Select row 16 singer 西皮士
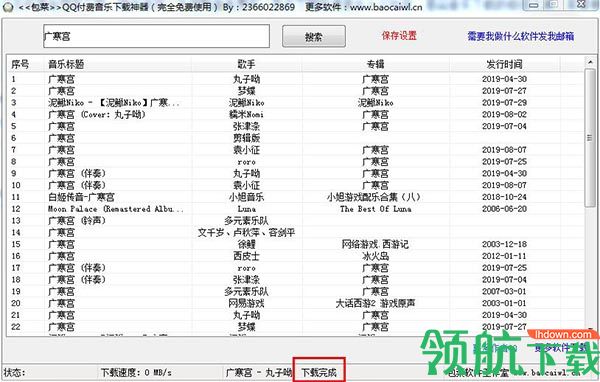The height and width of the screenshot is (382, 600). tap(246, 256)
